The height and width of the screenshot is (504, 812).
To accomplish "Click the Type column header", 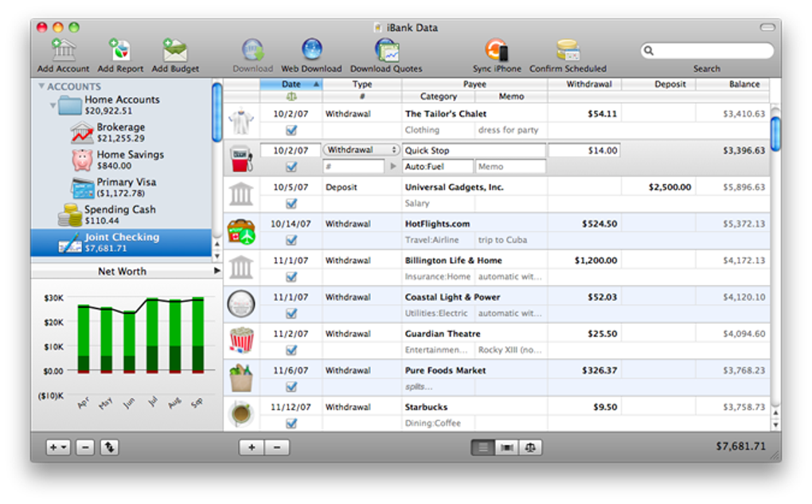I will pos(362,84).
